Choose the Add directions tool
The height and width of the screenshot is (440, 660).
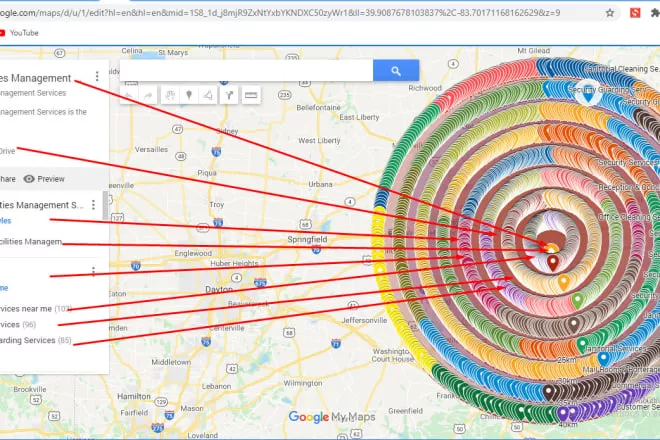(x=229, y=95)
